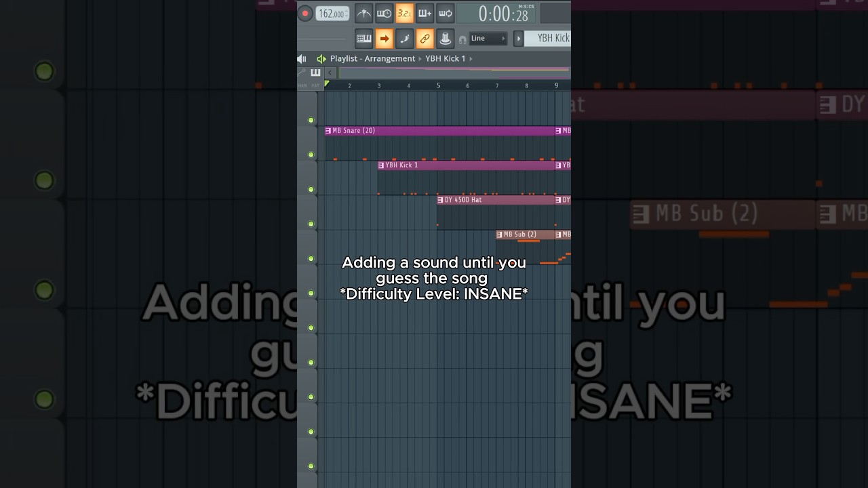868x488 pixels.
Task: Enable wait for input before recording
Action: pyautogui.click(x=384, y=14)
